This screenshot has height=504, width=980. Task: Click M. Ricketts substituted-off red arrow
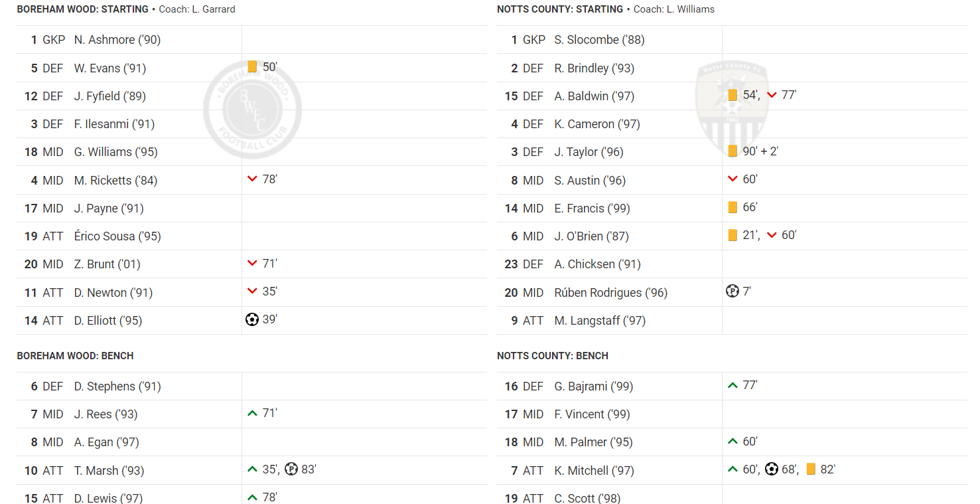252,179
